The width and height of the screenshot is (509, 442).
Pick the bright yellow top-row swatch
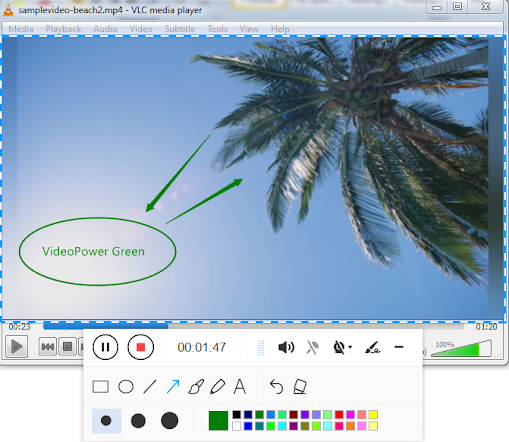point(373,415)
